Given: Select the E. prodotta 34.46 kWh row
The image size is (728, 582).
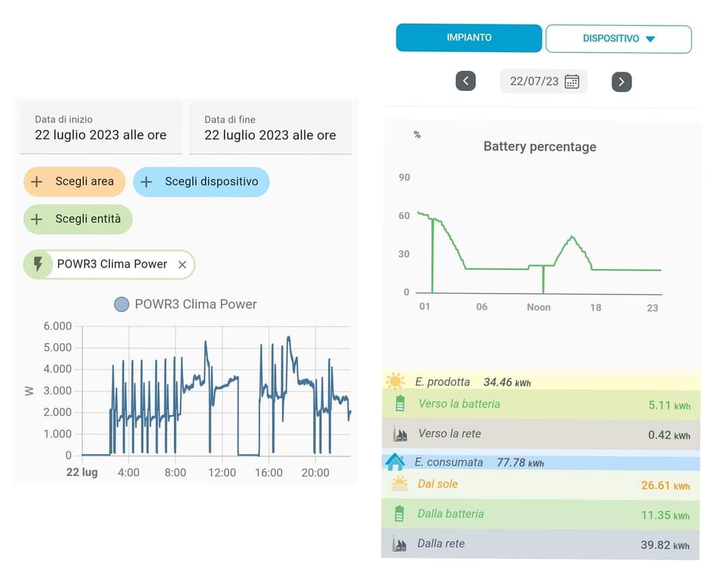Looking at the screenshot, I should [541, 381].
